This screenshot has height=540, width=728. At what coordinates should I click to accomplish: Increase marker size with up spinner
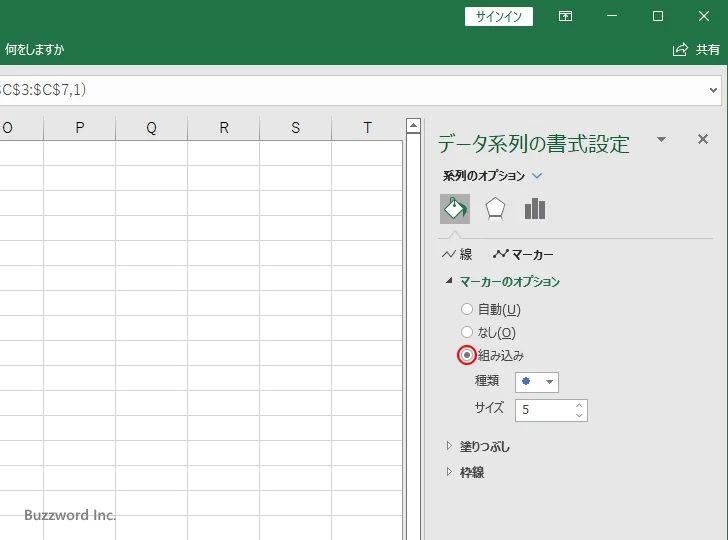[x=579, y=405]
